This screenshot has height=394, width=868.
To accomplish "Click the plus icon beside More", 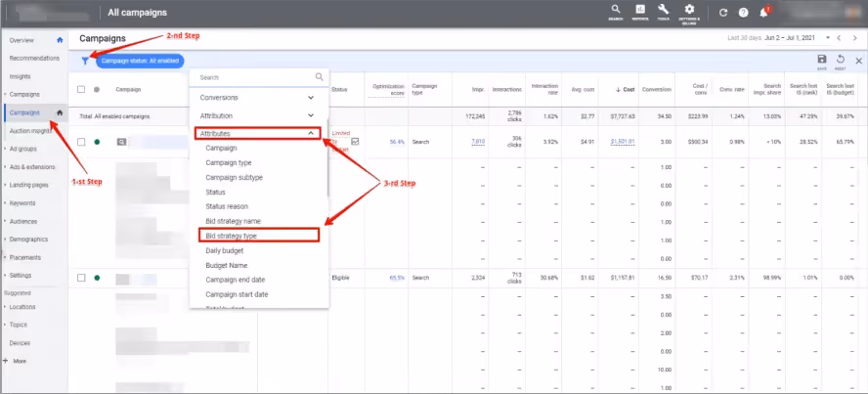I will tap(6, 360).
